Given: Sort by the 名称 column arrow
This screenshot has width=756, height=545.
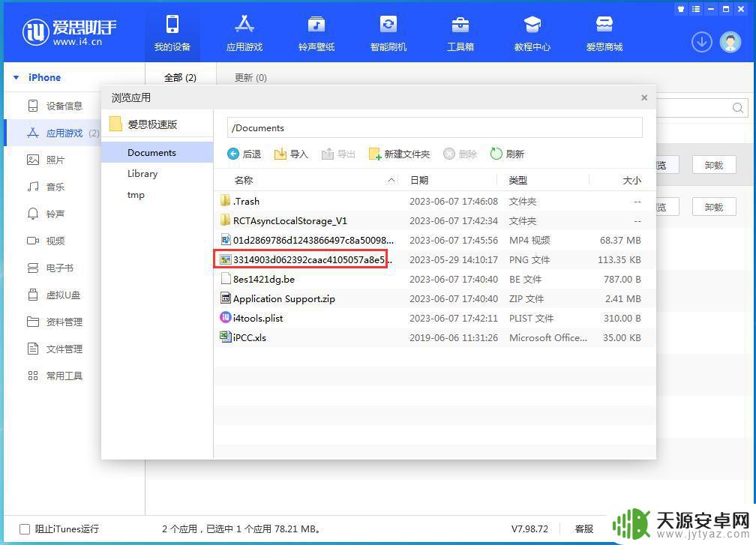Looking at the screenshot, I should (x=391, y=180).
